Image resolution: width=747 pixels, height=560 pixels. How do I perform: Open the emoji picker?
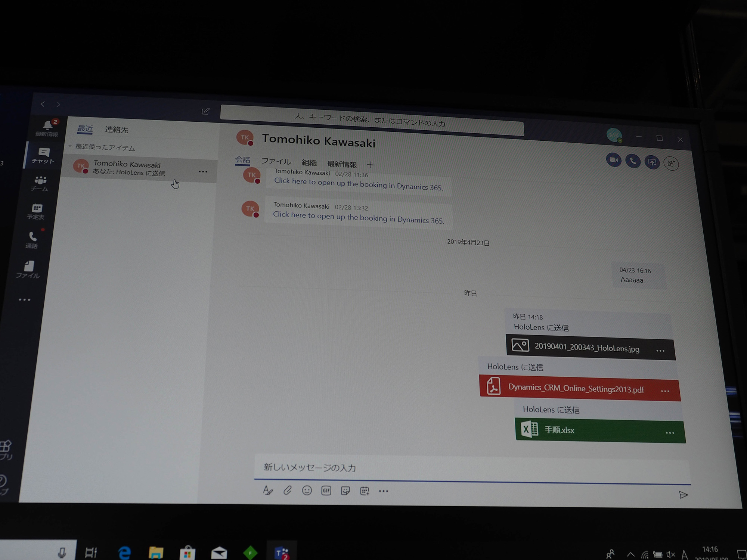tap(307, 490)
